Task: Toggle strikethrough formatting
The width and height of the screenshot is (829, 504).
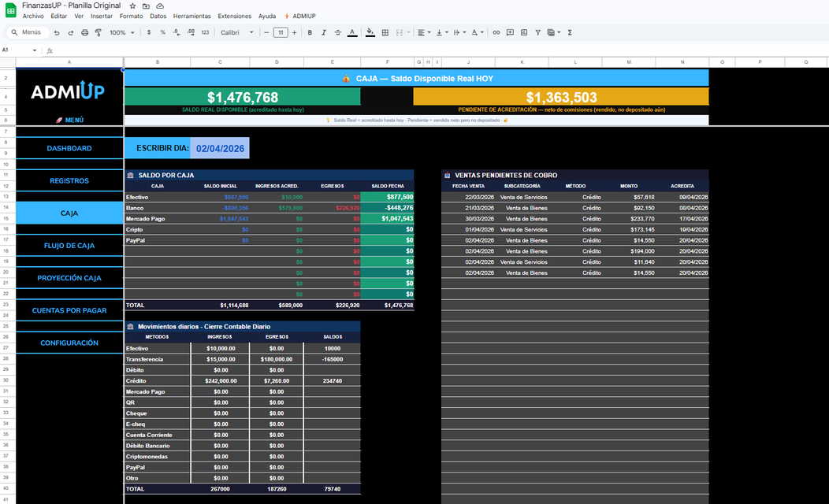Action: click(338, 32)
